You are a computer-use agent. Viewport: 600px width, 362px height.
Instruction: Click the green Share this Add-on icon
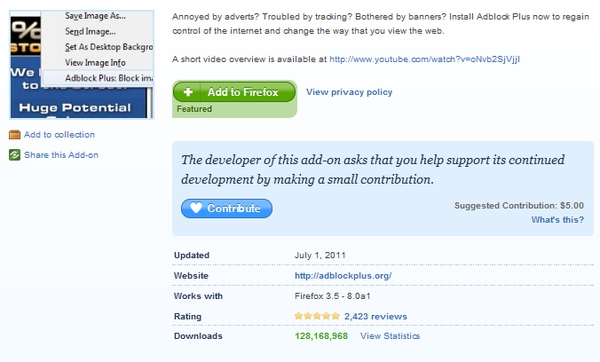coord(15,155)
